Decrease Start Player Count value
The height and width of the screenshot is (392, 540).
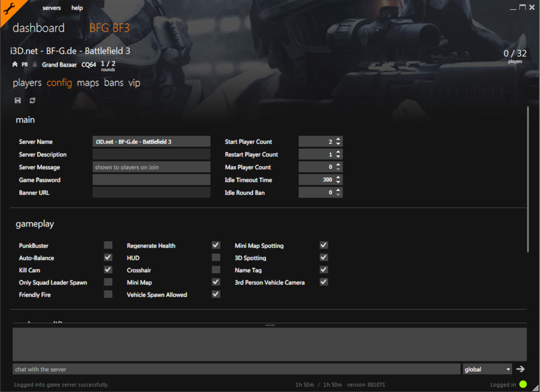[x=338, y=144]
